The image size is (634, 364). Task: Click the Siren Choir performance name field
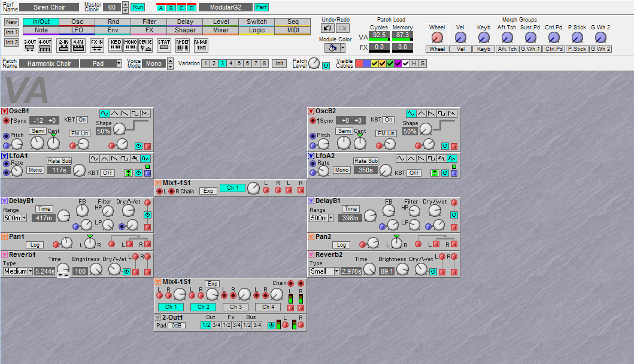click(x=49, y=7)
